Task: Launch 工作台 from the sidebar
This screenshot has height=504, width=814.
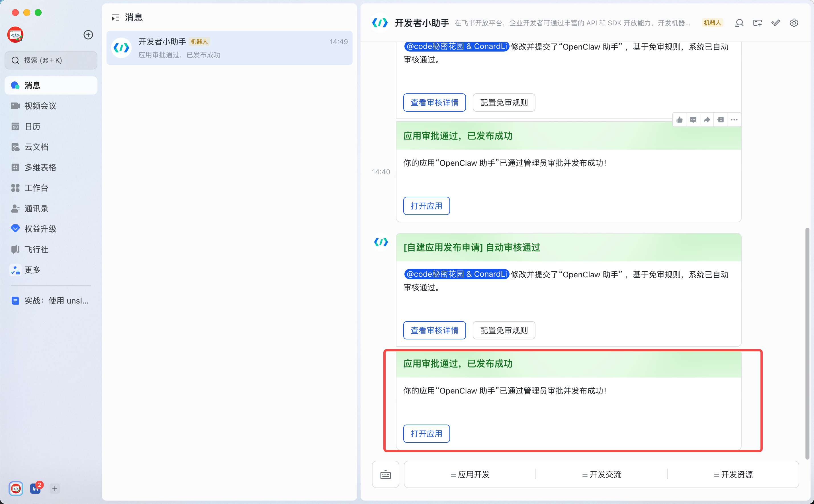Action: [37, 188]
